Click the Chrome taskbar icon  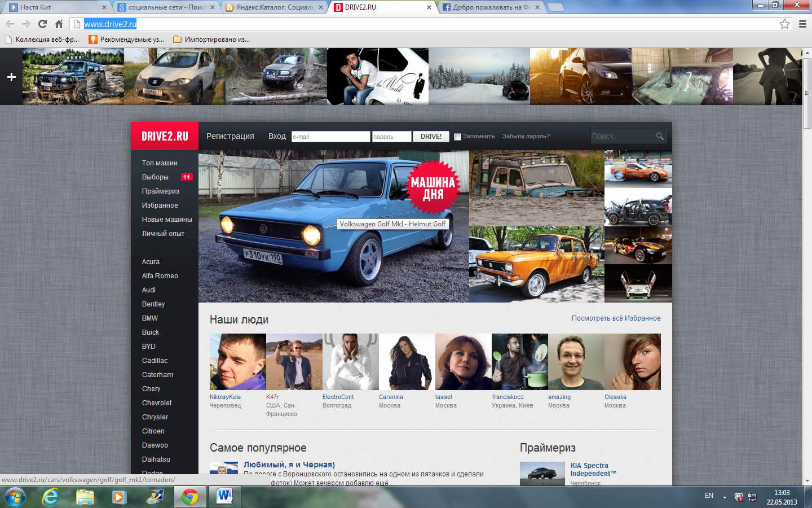coord(189,497)
